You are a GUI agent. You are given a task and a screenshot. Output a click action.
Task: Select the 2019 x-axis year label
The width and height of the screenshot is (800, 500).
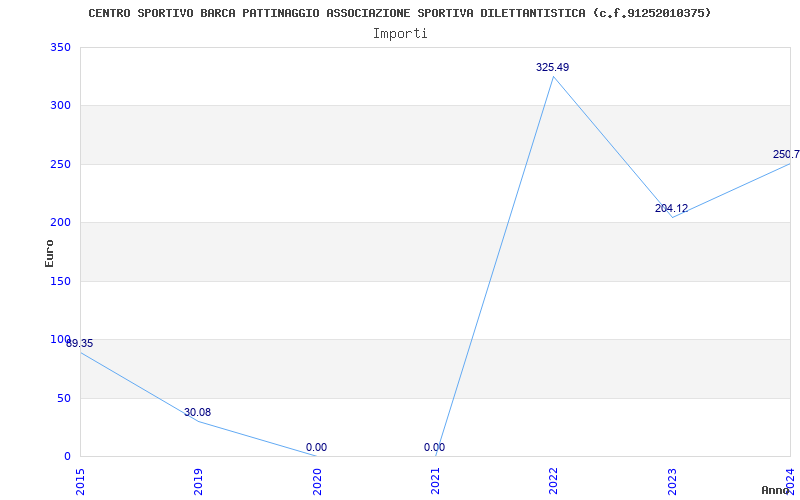(198, 481)
